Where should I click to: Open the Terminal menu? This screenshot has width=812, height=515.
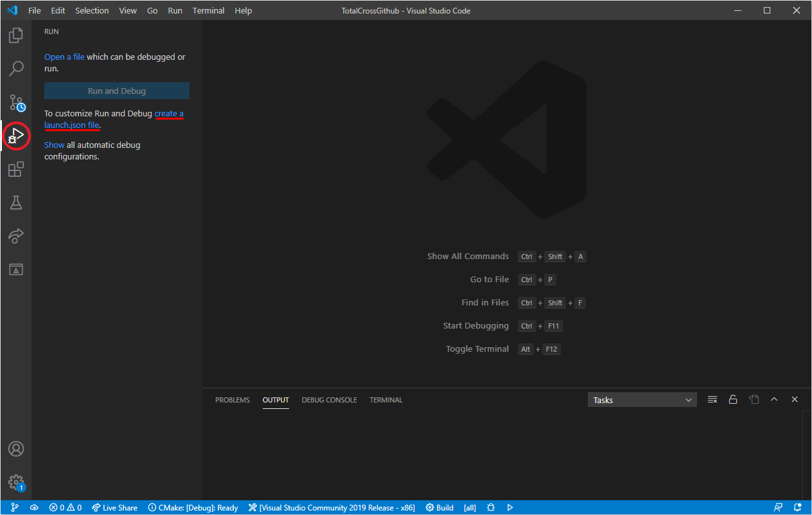[209, 10]
